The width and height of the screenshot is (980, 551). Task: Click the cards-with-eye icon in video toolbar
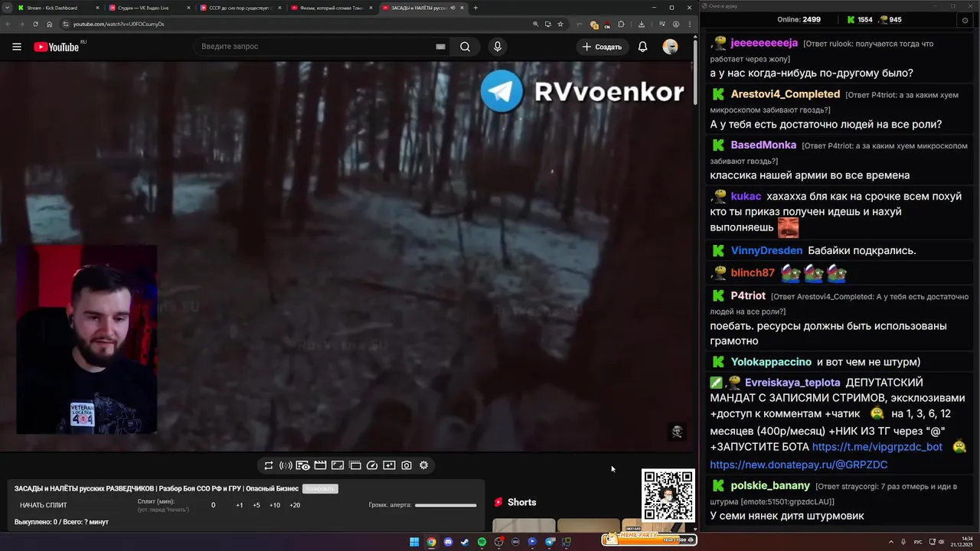302,465
